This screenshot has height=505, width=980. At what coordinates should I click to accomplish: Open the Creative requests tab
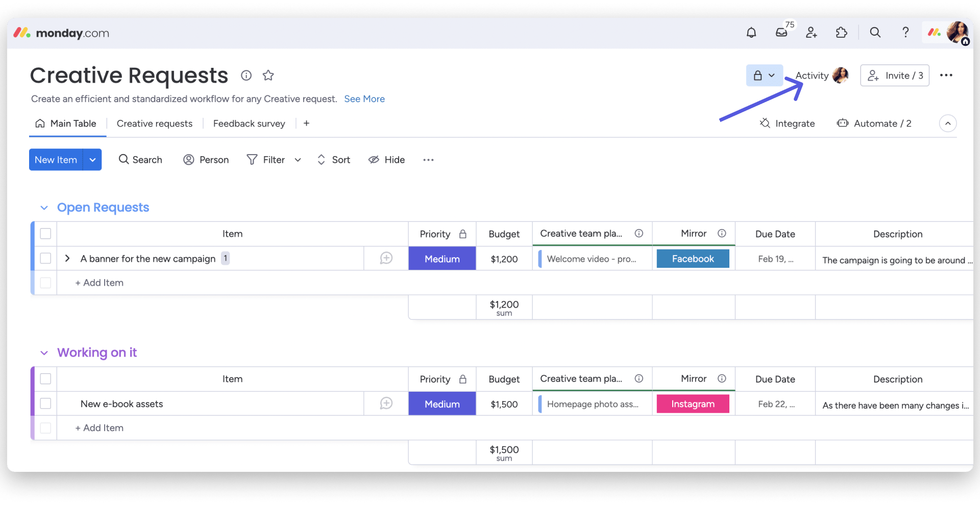(x=154, y=123)
